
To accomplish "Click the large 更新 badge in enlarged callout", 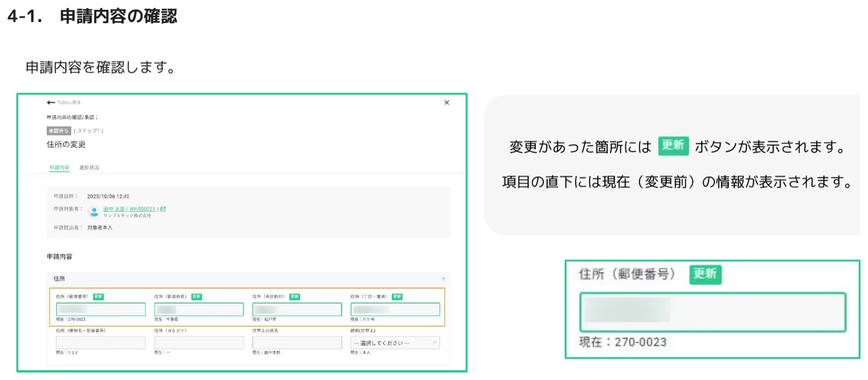I will [x=705, y=274].
